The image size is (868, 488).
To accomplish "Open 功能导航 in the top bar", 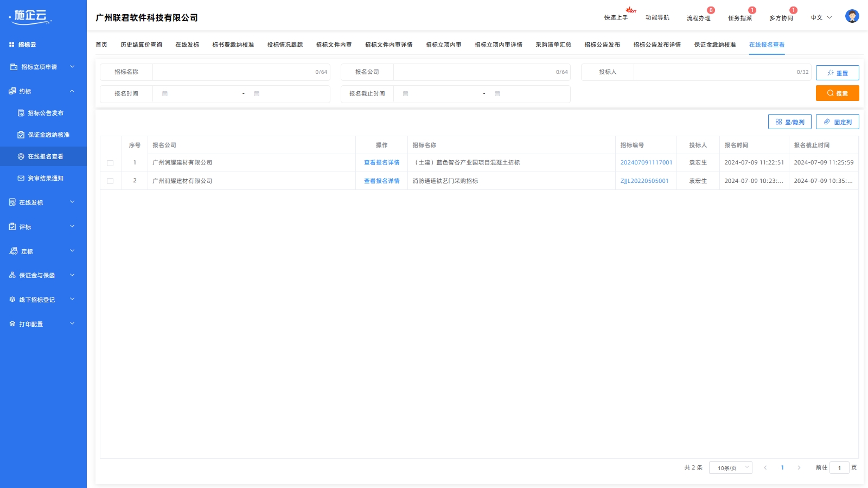I will (657, 17).
